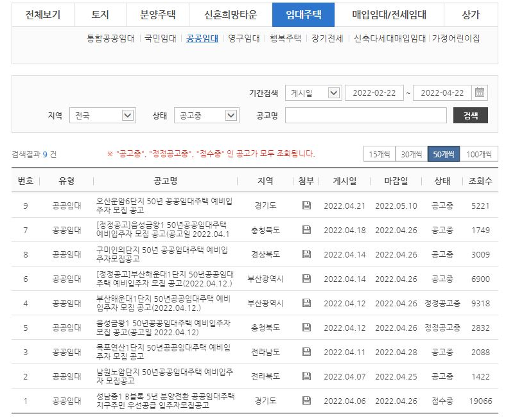
Task: Click the 검색 search button
Action: coord(470,116)
